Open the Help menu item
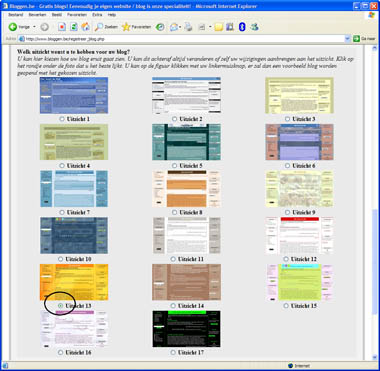This screenshot has width=380, height=371. tap(112, 15)
